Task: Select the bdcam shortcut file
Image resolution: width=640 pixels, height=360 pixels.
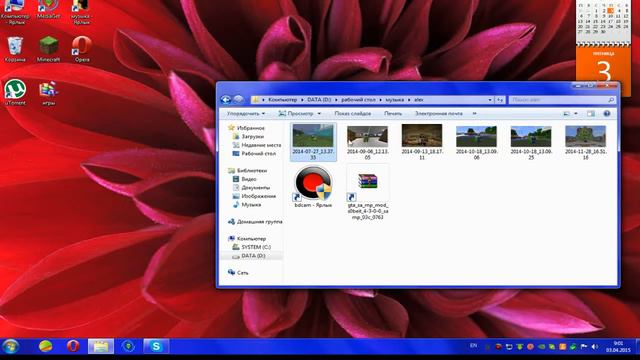Action: click(x=313, y=187)
